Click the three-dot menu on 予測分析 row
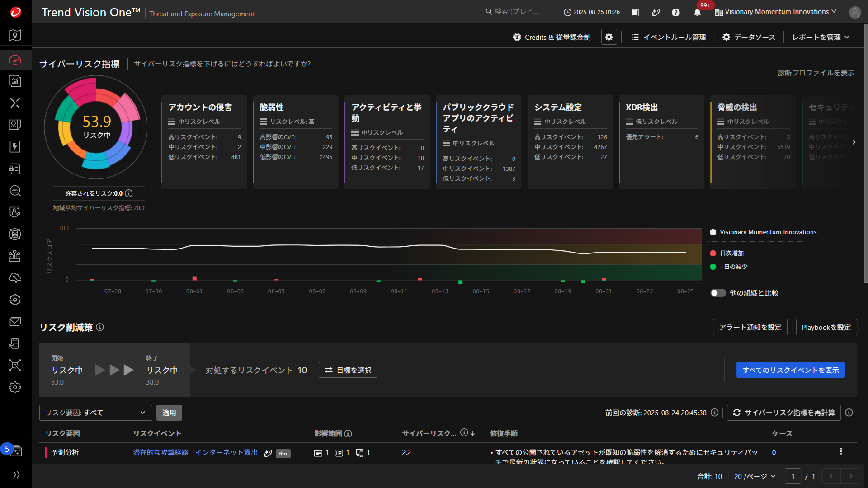 pos(841,451)
